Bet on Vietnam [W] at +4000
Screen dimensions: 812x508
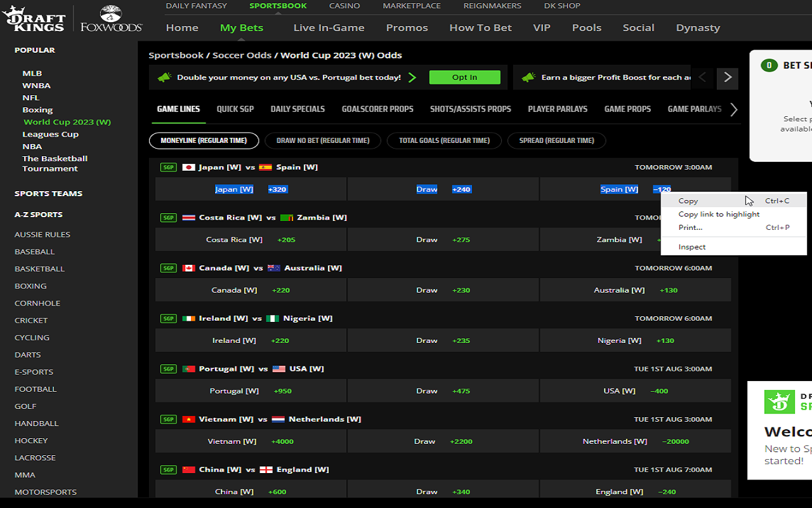(251, 441)
